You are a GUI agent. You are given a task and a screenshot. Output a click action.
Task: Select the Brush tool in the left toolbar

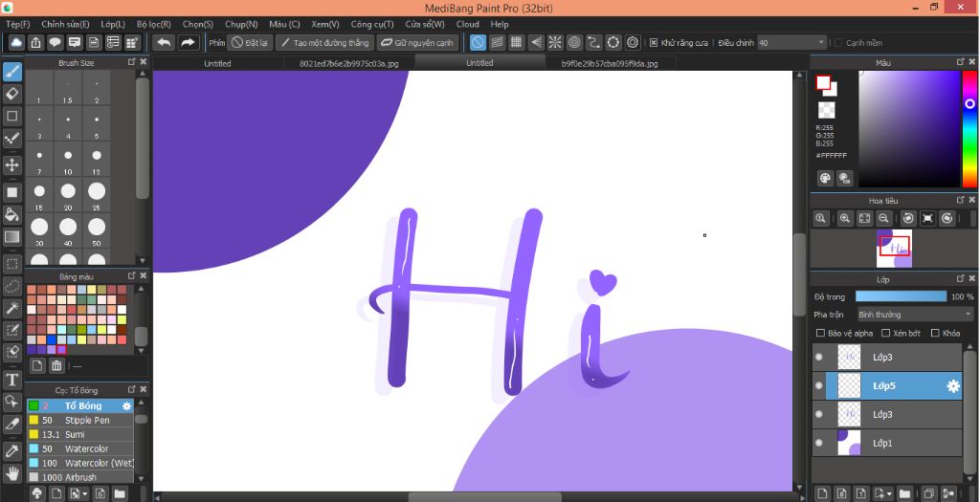coord(11,71)
